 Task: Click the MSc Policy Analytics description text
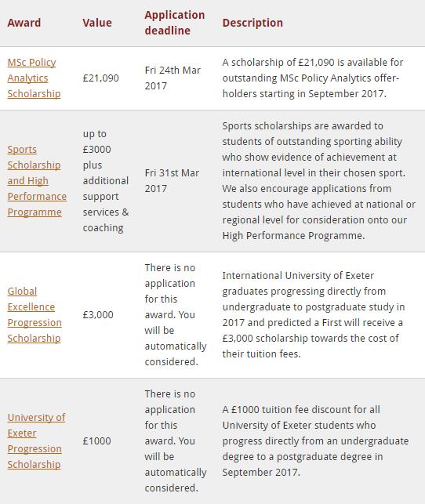click(x=313, y=78)
